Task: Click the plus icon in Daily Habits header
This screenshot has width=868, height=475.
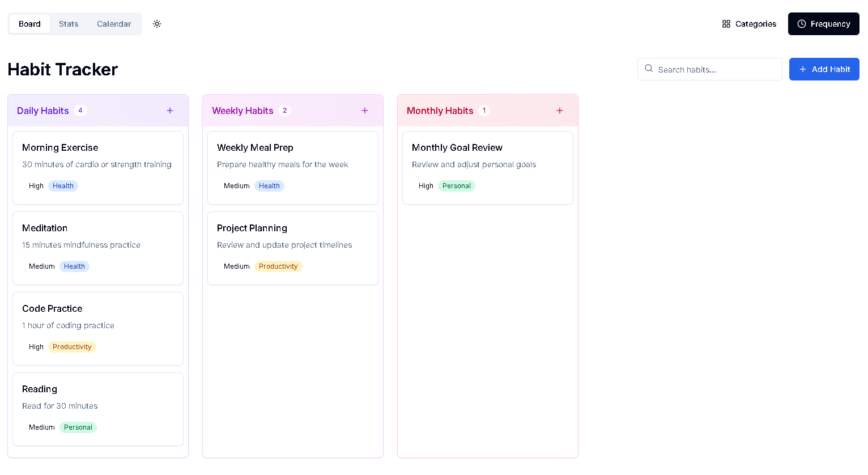Action: click(170, 111)
